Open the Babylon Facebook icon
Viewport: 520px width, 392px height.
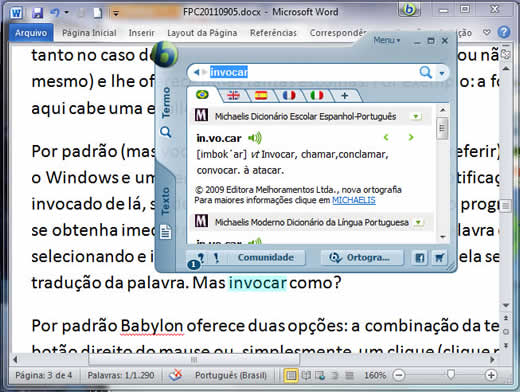(x=419, y=258)
